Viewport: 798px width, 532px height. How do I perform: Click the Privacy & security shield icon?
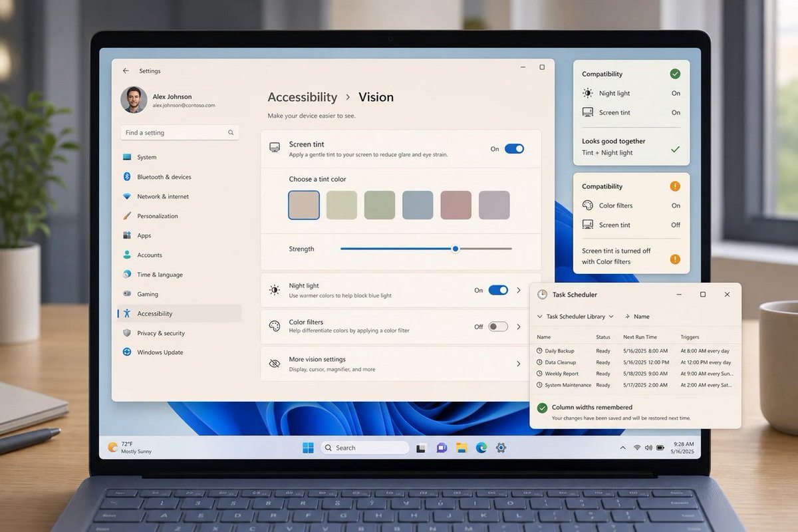coord(127,333)
